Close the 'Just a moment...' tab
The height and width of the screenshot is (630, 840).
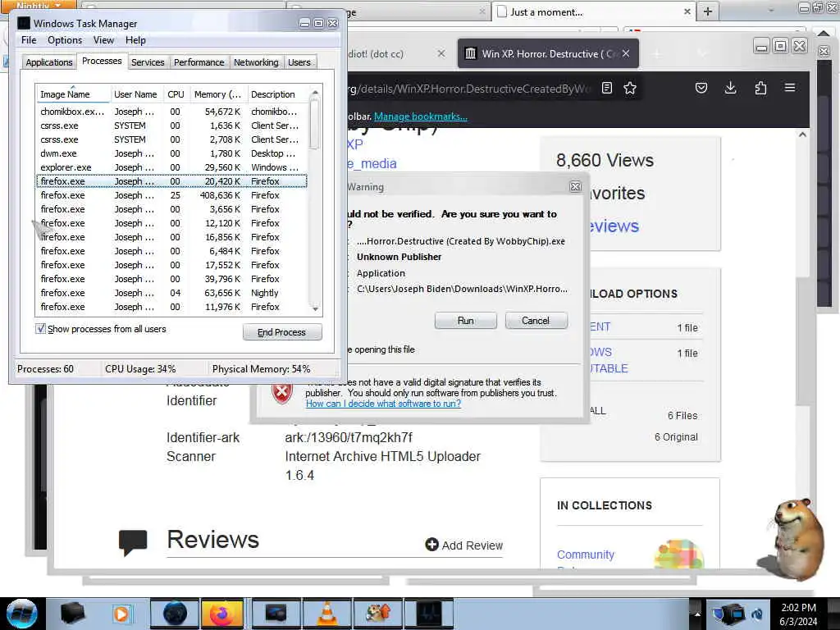pyautogui.click(x=687, y=11)
